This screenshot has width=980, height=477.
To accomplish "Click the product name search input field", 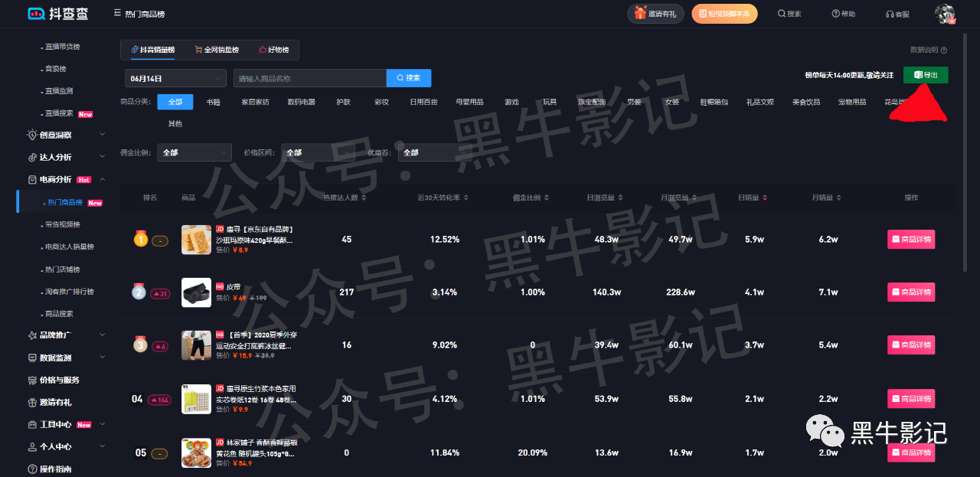I will [x=309, y=78].
